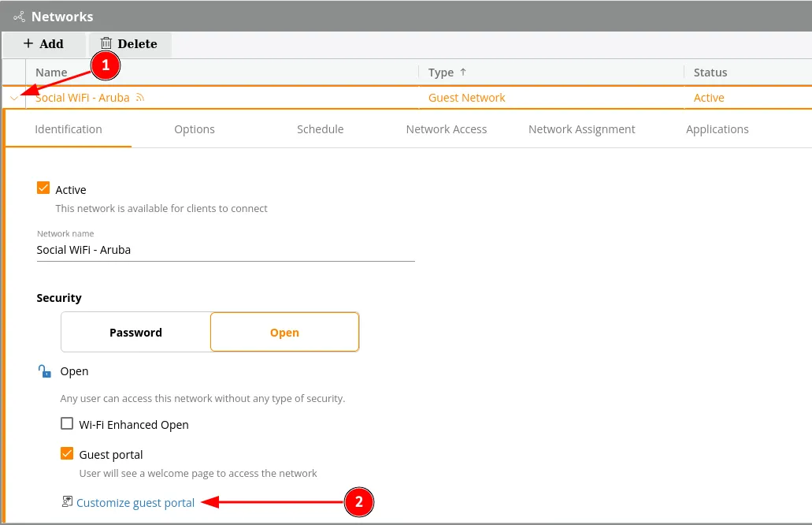Switch to the Options tab
This screenshot has width=812, height=525.
[195, 129]
